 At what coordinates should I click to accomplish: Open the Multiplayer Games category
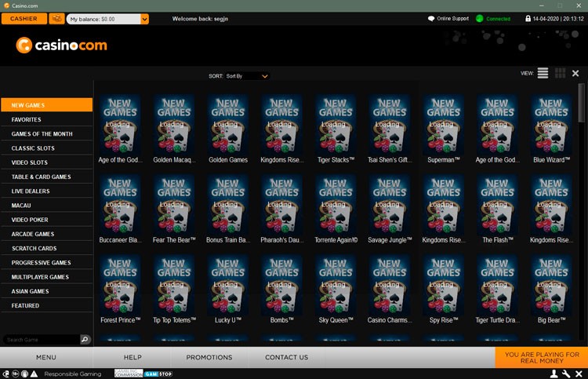tap(47, 276)
